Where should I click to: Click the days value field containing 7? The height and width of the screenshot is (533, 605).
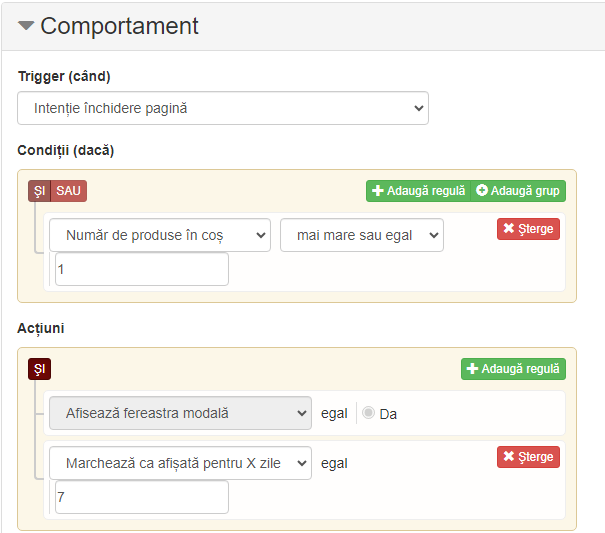tap(142, 497)
